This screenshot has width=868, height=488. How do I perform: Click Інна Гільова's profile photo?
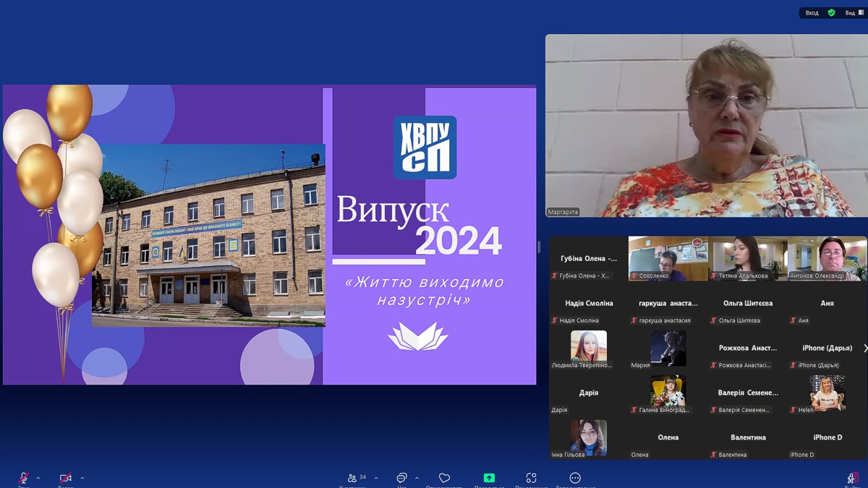[589, 438]
